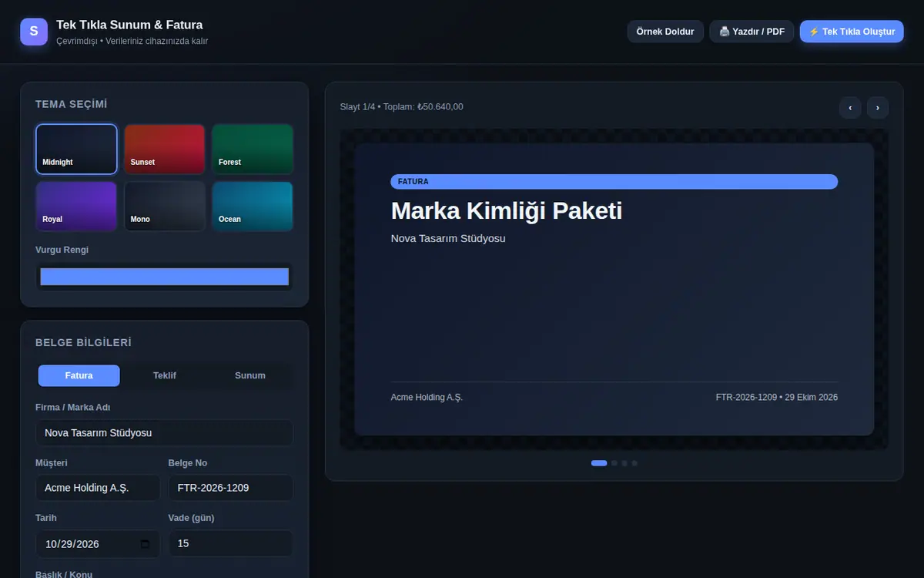
Task: Click the TEMA SEÇİMİ section heading
Action: [x=72, y=104]
